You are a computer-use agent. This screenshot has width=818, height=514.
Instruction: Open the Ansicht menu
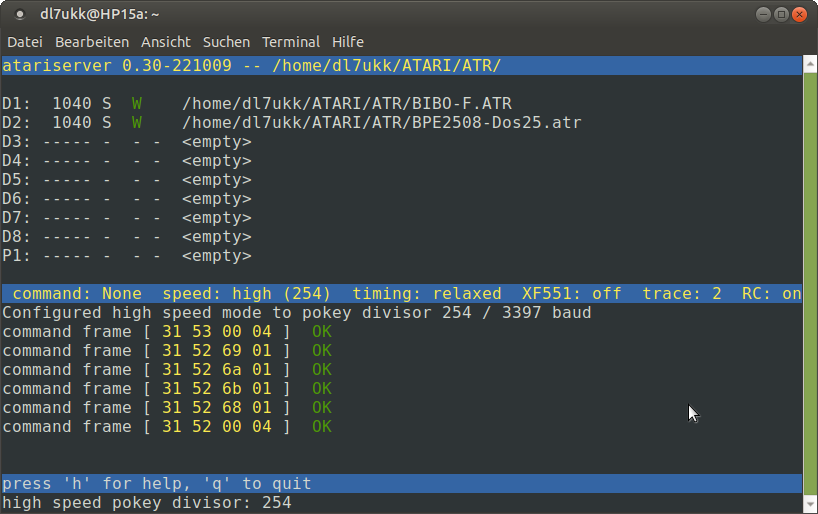click(x=166, y=42)
